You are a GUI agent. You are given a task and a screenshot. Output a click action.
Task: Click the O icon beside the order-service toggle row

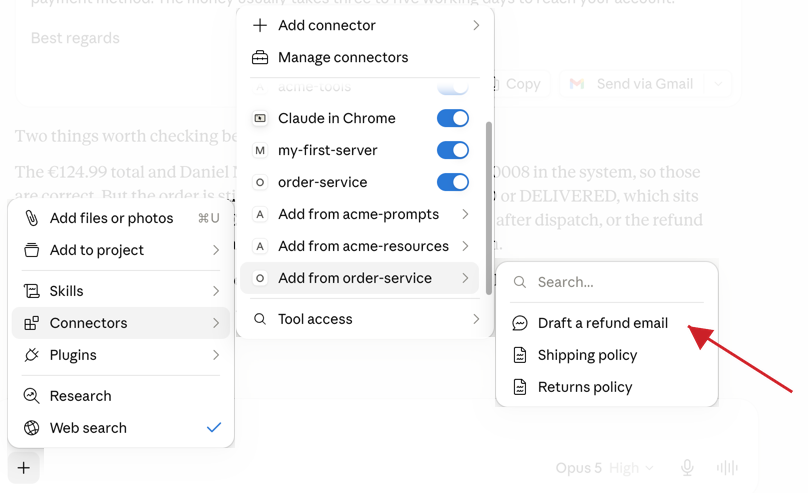(x=260, y=182)
